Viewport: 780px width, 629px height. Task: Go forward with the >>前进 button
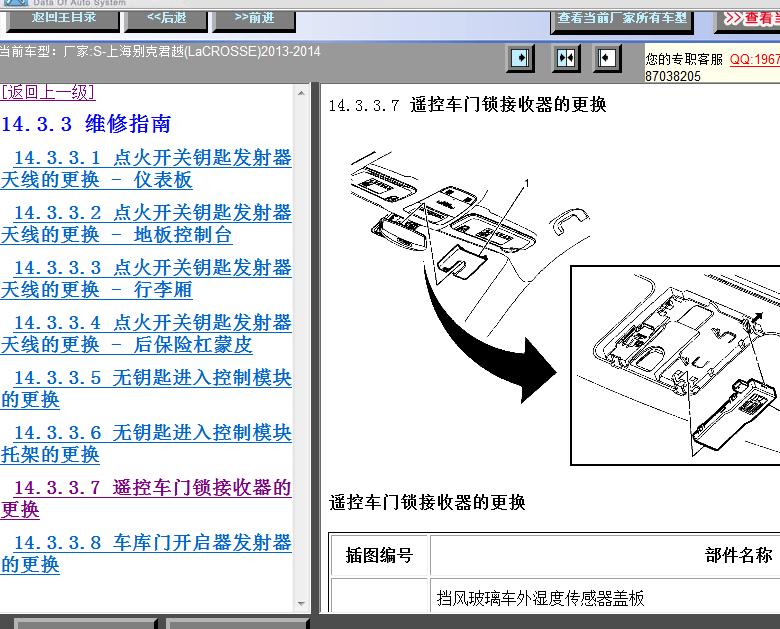pos(254,19)
